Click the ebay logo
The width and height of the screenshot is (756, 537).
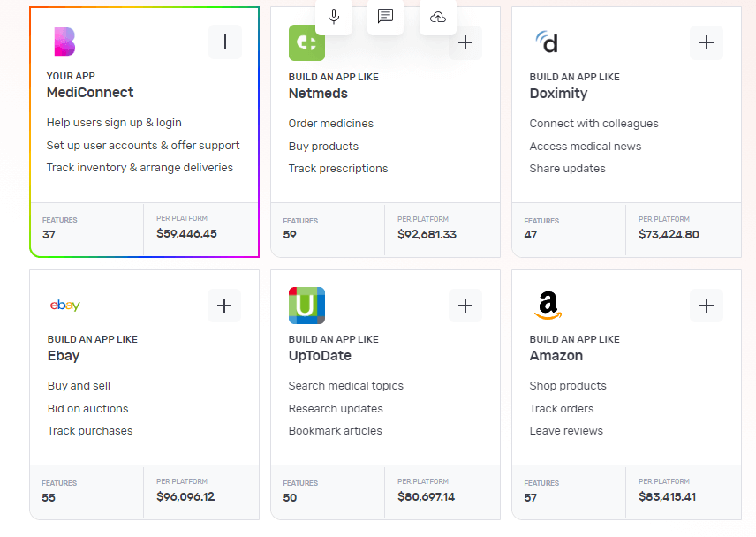point(65,305)
